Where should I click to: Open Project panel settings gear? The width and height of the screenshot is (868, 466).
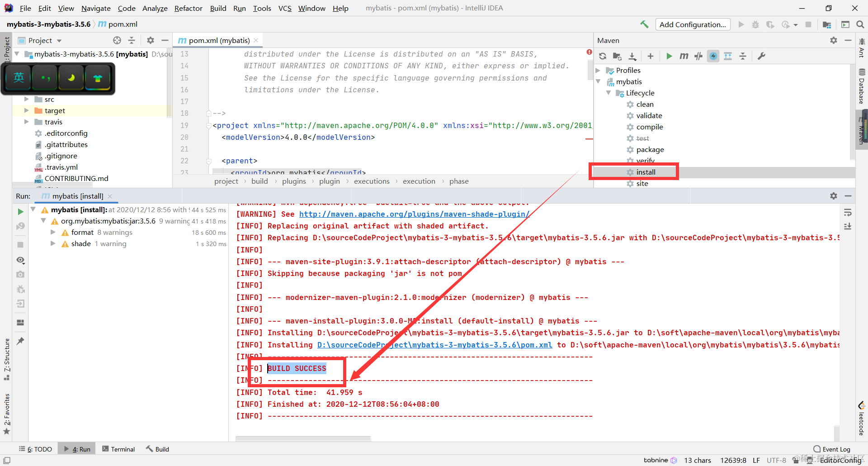pyautogui.click(x=151, y=40)
